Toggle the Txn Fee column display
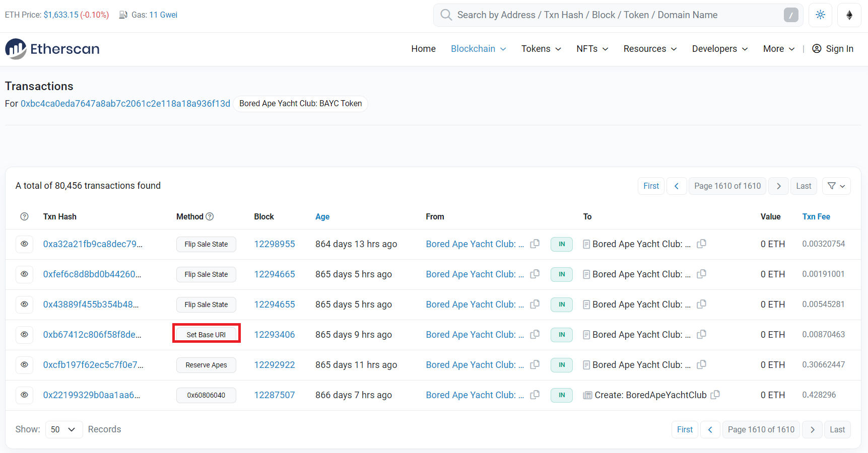This screenshot has height=453, width=868. pyautogui.click(x=816, y=216)
